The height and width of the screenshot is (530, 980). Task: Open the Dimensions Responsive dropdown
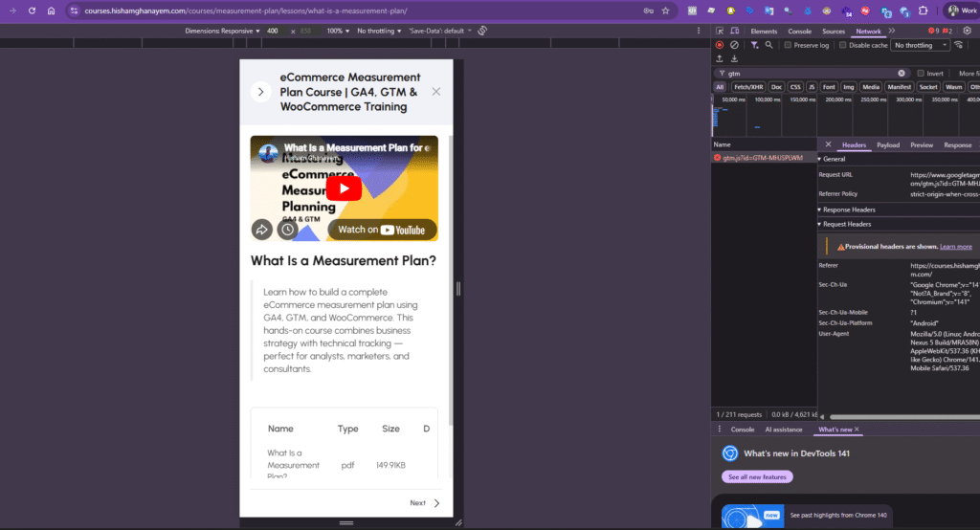coord(223,31)
